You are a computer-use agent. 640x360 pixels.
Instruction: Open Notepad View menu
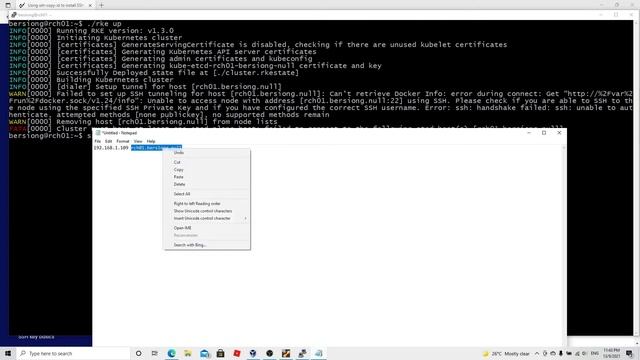(138, 141)
